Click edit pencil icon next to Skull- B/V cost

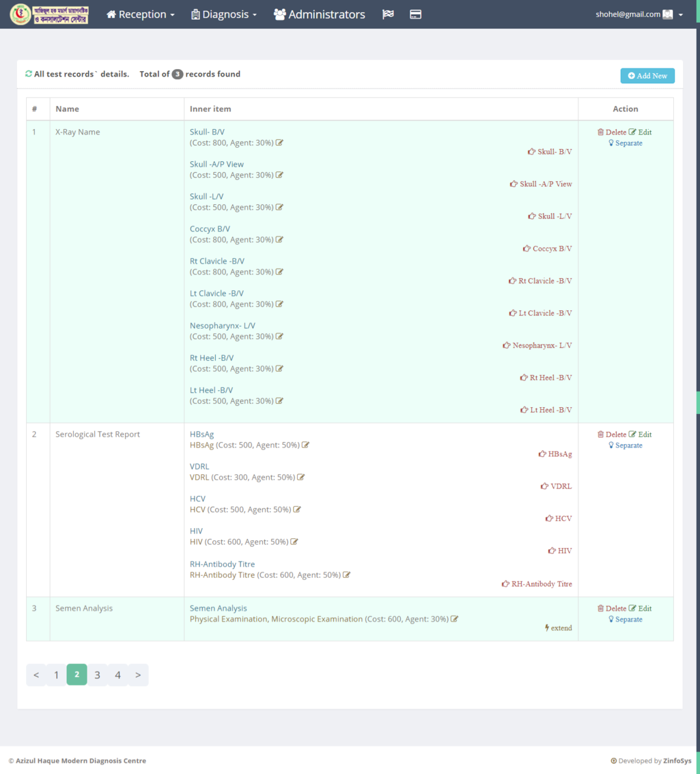click(279, 143)
